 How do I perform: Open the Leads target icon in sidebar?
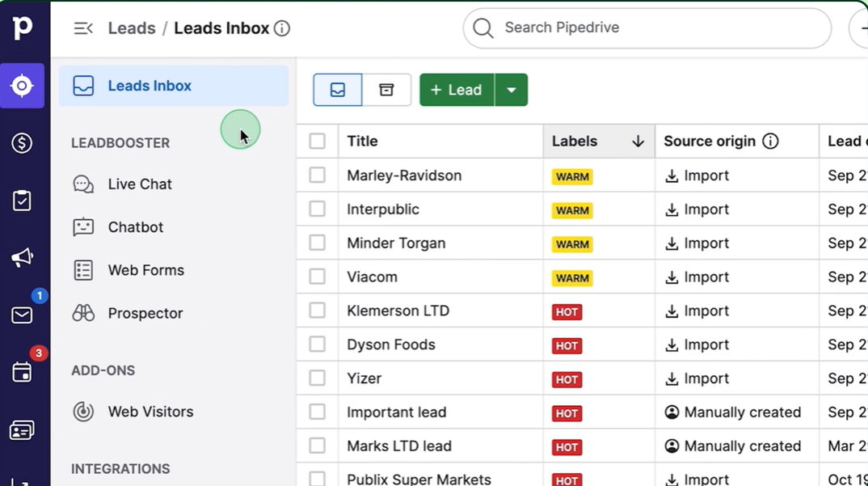coord(22,86)
